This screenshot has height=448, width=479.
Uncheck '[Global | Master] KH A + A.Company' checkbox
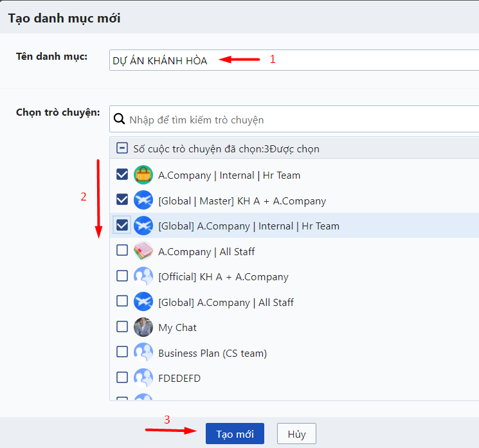coord(122,200)
